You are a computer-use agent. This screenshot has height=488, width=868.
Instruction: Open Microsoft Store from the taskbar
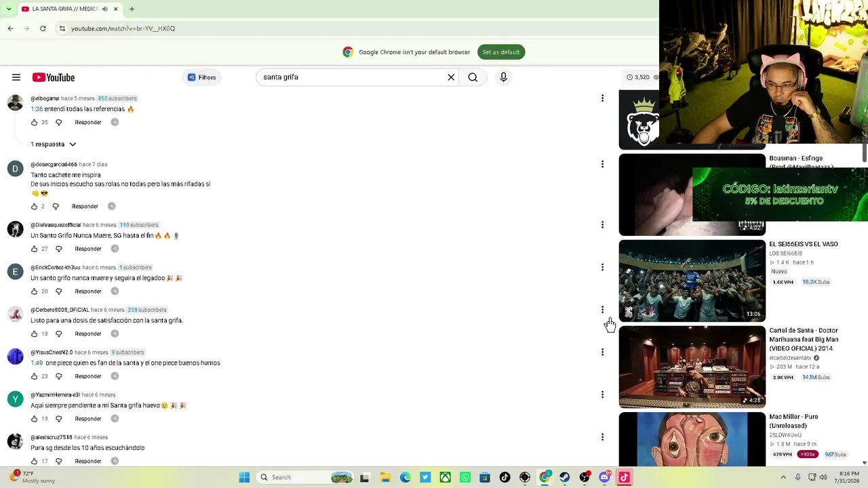coord(484,477)
